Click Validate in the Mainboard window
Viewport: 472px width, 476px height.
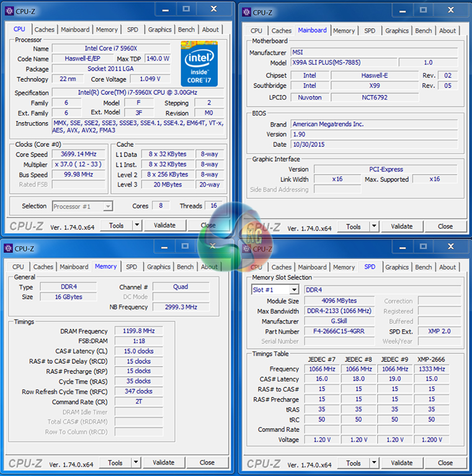pos(402,226)
